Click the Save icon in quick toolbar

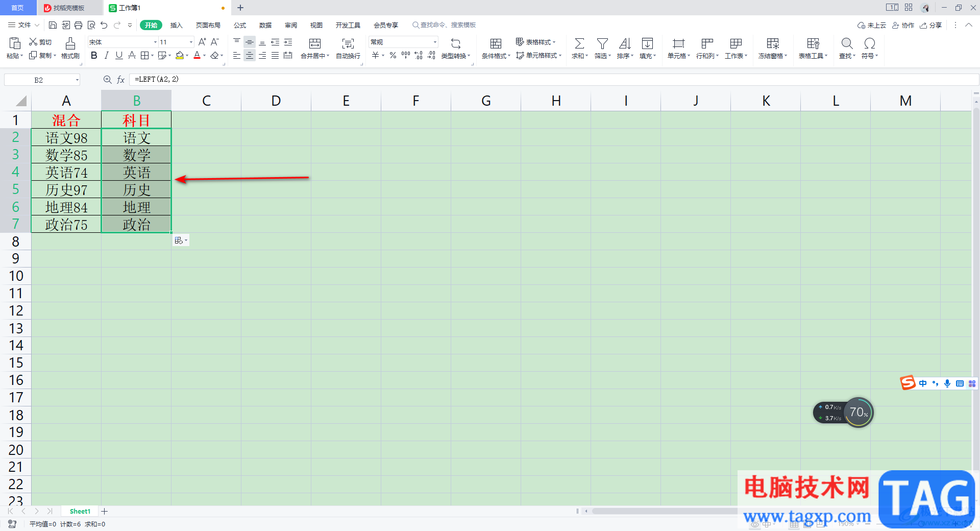(53, 25)
